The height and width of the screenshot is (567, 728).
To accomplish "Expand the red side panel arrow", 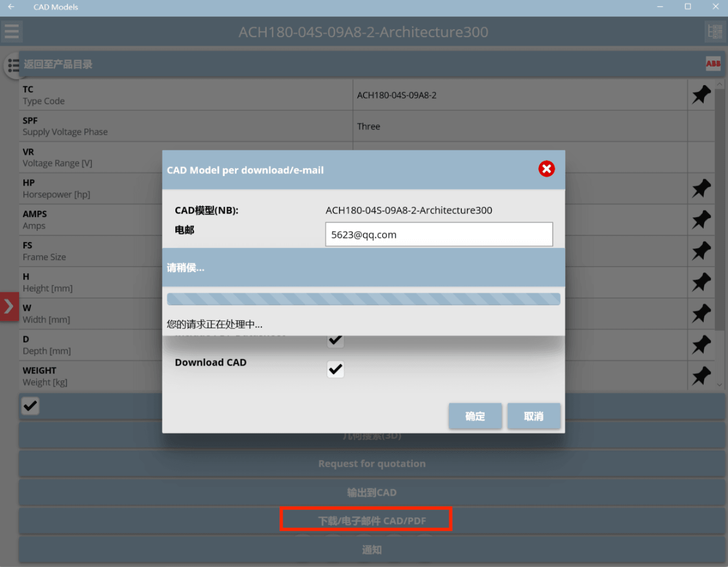I will (9, 306).
